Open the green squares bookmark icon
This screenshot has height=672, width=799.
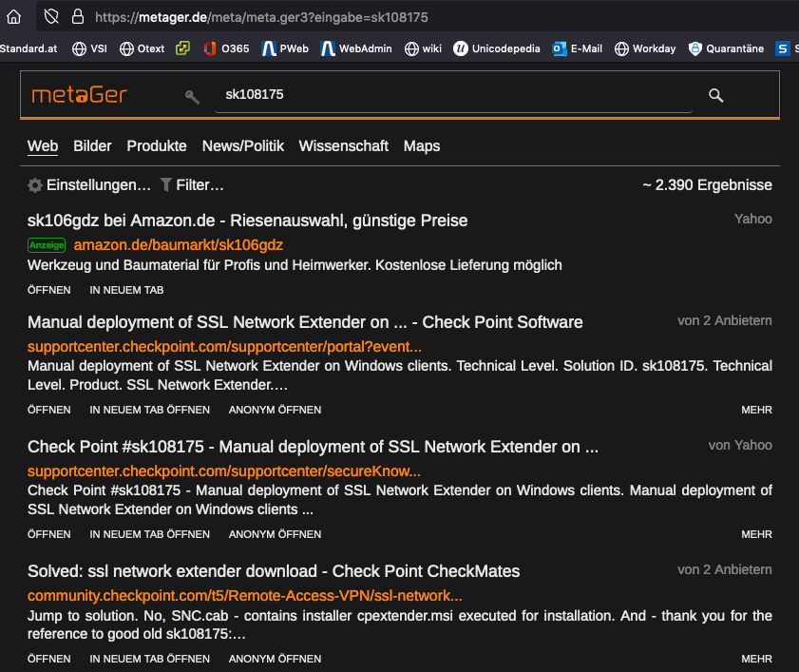click(x=182, y=48)
